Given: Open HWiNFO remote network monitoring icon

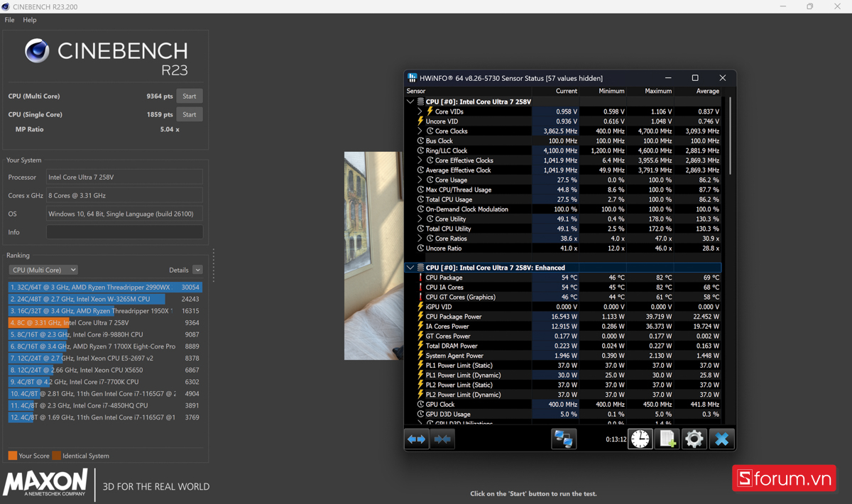Looking at the screenshot, I should click(564, 439).
